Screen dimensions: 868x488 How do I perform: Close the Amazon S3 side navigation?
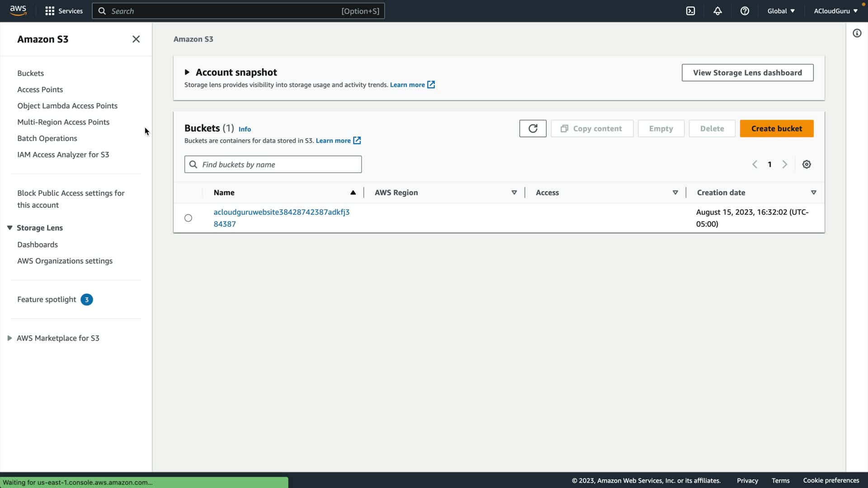point(136,39)
